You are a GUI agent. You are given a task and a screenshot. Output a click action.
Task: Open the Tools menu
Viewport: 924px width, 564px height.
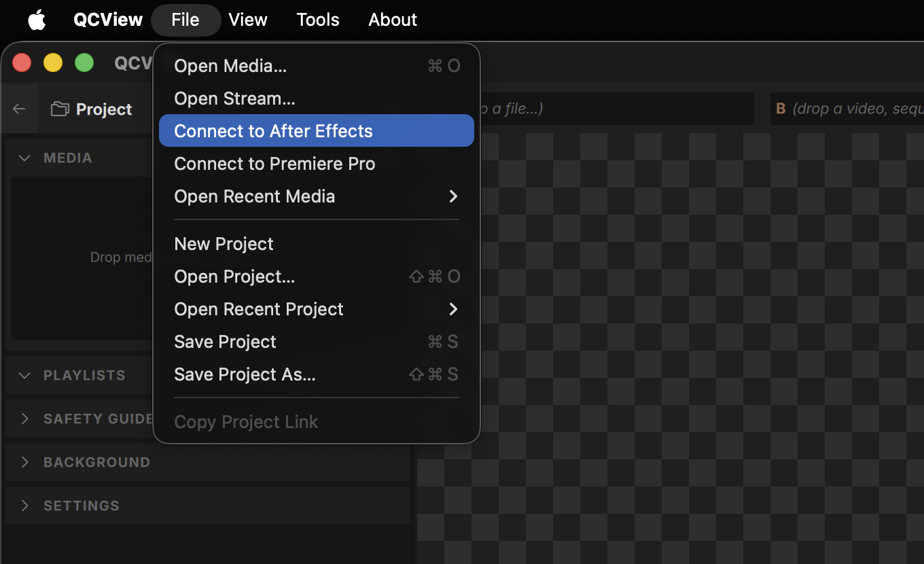pyautogui.click(x=318, y=20)
